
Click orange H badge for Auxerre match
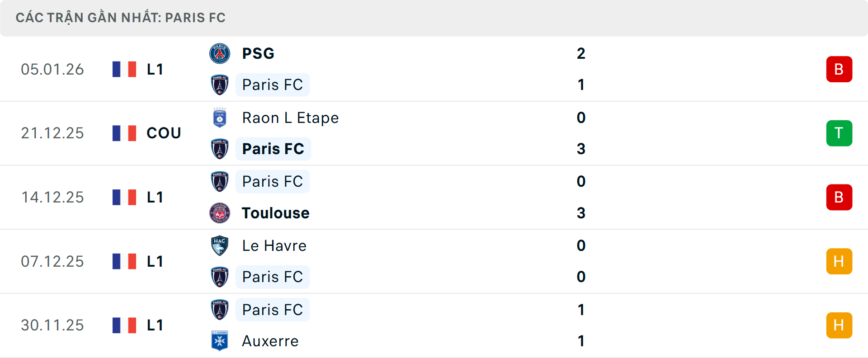(x=839, y=325)
